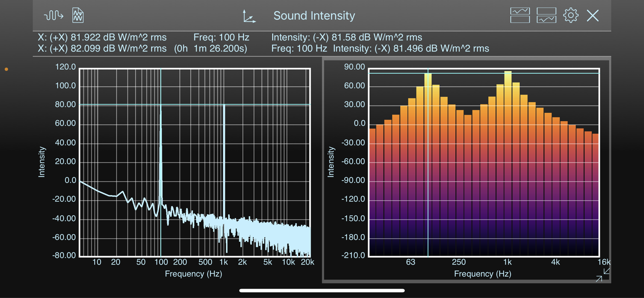This screenshot has height=298, width=644.
Task: Tap the Intensity axis label on octave chart
Action: click(x=331, y=162)
